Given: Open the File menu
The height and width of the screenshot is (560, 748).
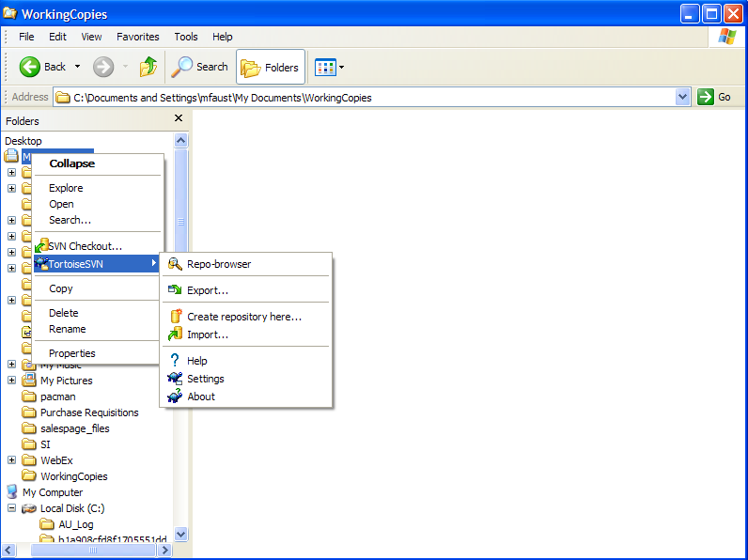Looking at the screenshot, I should tap(26, 37).
